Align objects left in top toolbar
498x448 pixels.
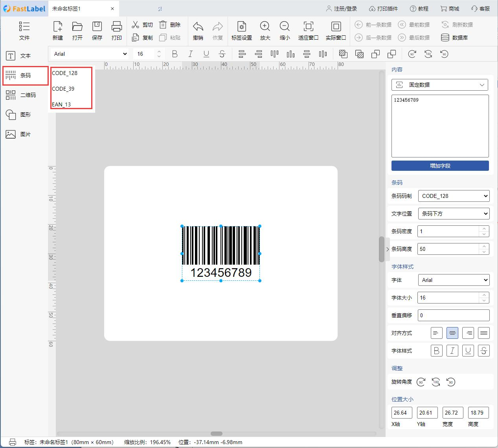[x=242, y=54]
